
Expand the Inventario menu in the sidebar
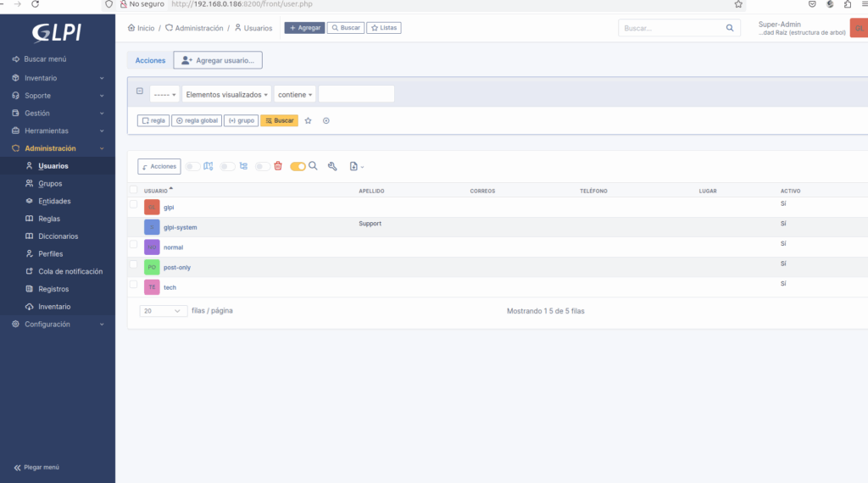[58, 78]
